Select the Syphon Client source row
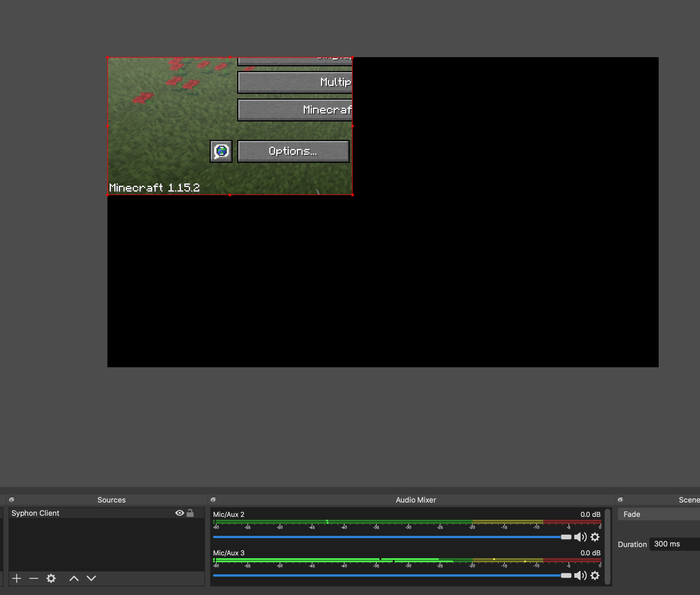The height and width of the screenshot is (595, 700). coord(107,513)
